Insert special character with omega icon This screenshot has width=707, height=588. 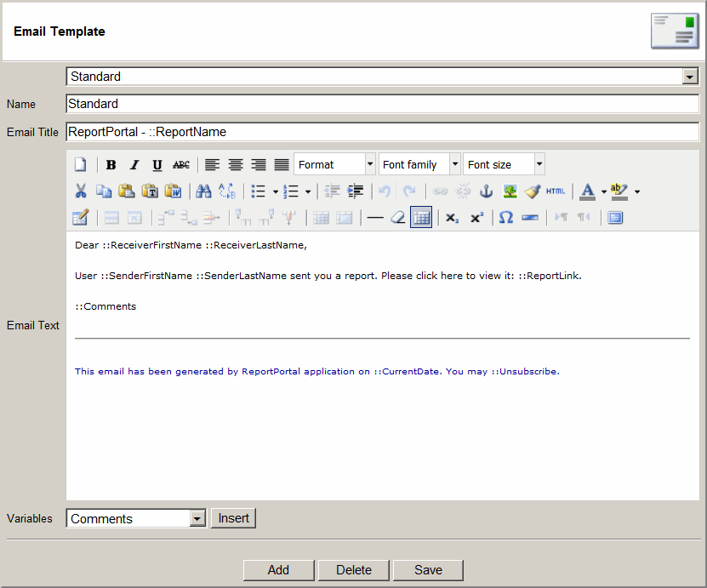(506, 218)
